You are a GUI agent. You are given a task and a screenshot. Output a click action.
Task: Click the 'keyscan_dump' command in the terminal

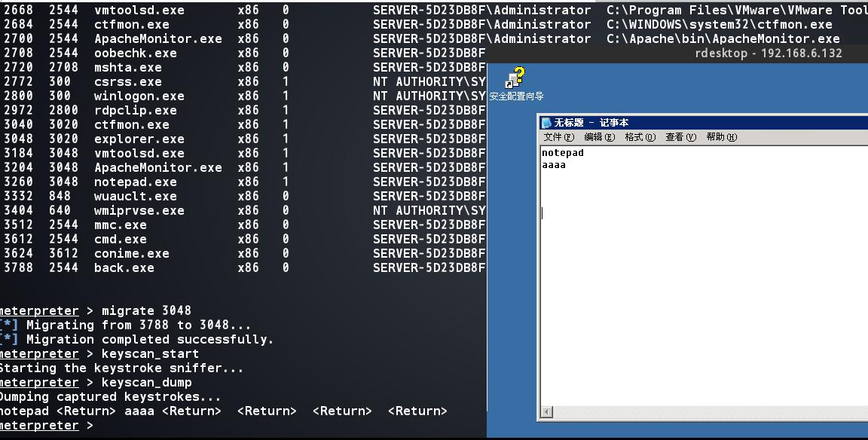(x=146, y=383)
